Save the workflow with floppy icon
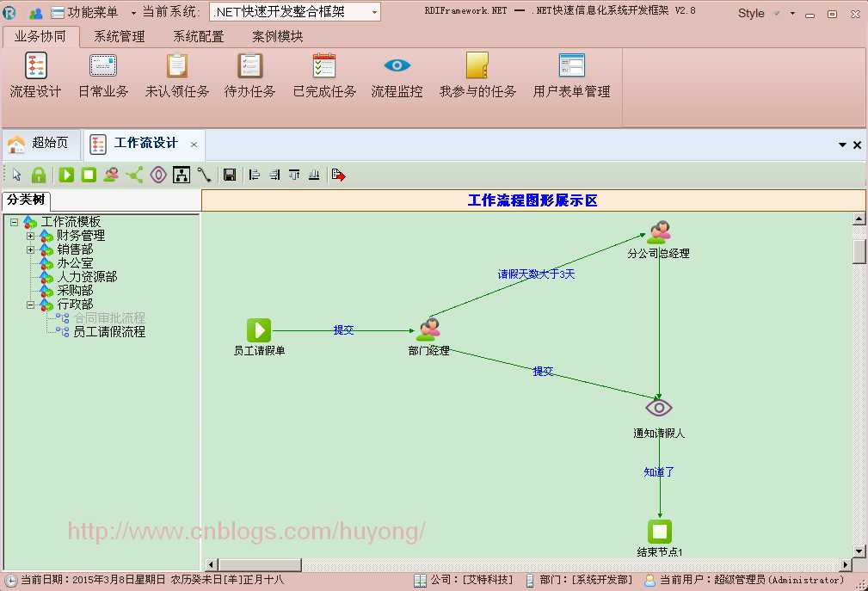This screenshot has height=591, width=868. (230, 175)
